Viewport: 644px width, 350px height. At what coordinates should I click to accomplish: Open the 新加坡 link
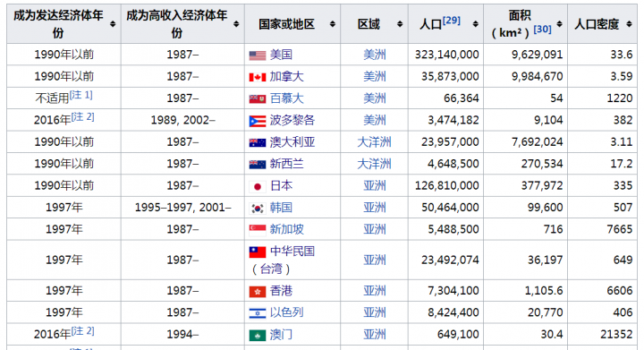pos(287,229)
